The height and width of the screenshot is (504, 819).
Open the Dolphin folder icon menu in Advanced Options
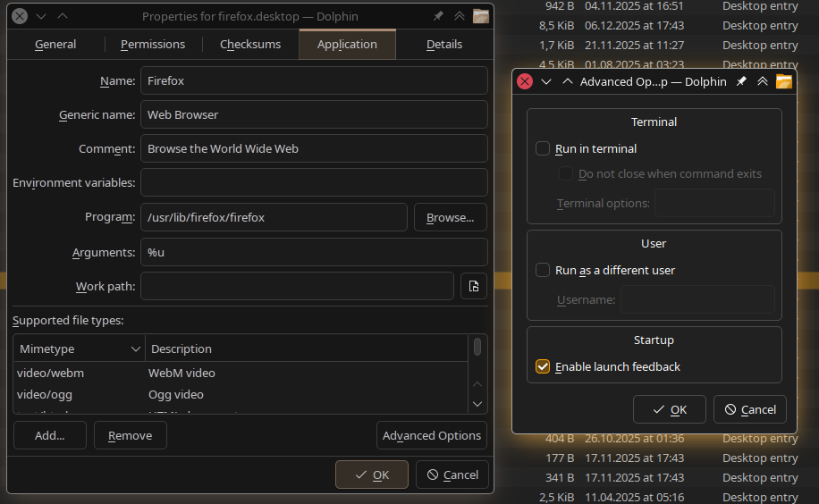coord(784,81)
